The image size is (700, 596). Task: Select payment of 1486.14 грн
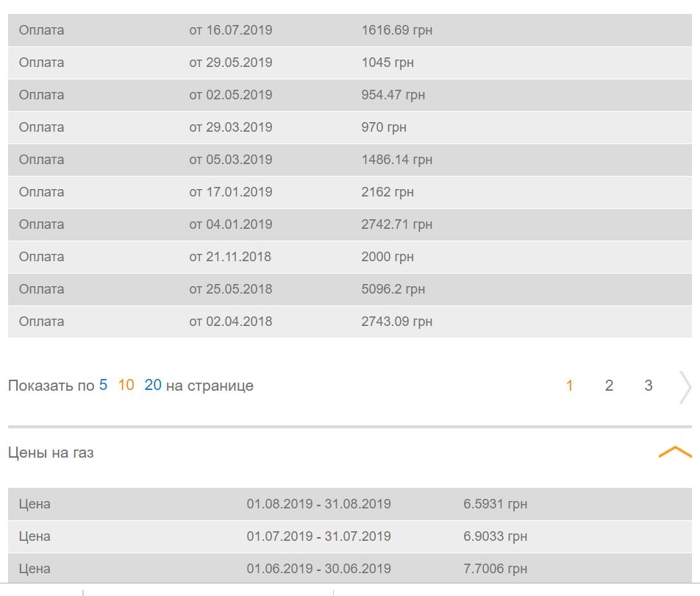coord(350,160)
